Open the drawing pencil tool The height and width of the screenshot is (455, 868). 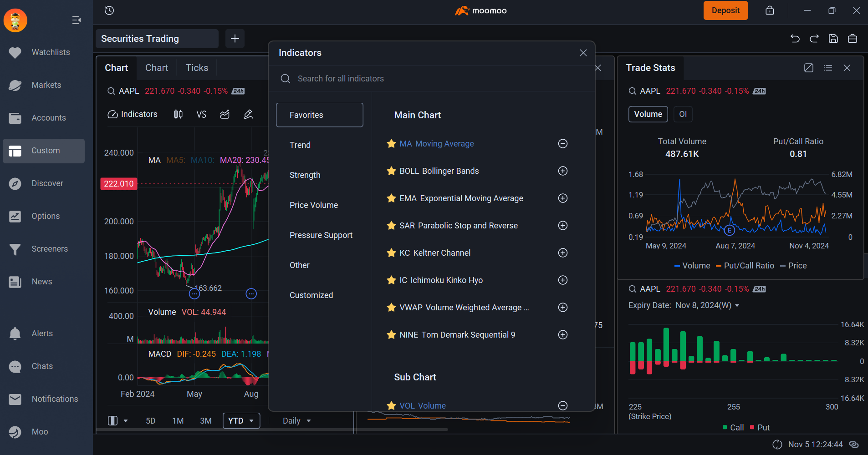[248, 114]
